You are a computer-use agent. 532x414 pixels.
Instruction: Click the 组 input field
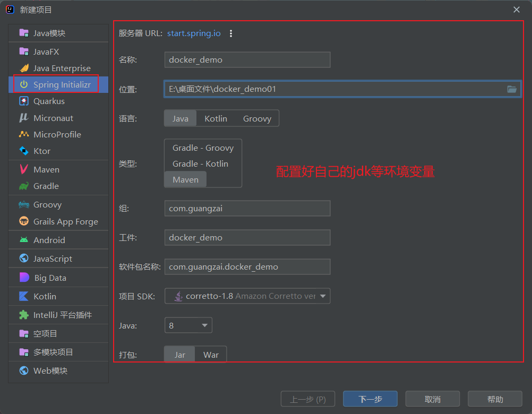click(247, 208)
